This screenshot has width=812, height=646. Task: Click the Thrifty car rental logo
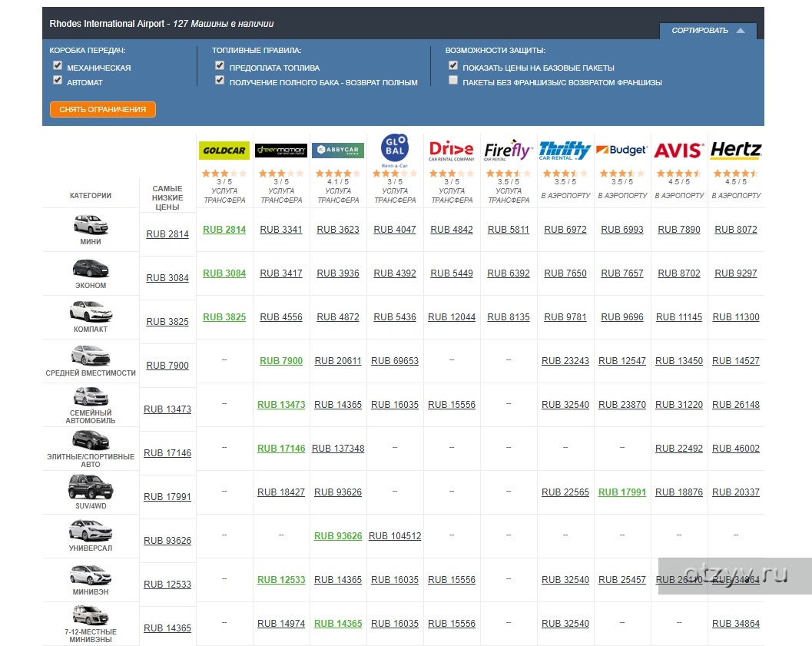(565, 150)
